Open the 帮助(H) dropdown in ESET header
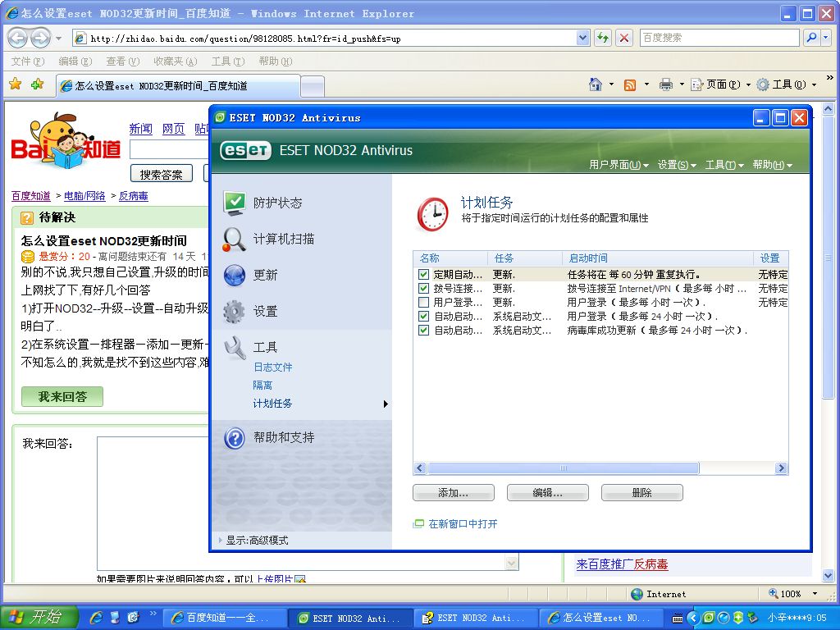Image resolution: width=840 pixels, height=630 pixels. 772,165
